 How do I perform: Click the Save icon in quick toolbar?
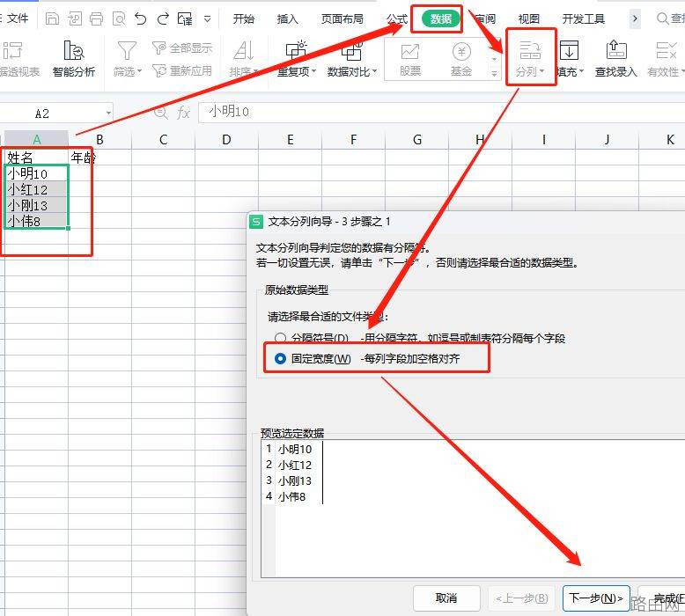pos(53,18)
